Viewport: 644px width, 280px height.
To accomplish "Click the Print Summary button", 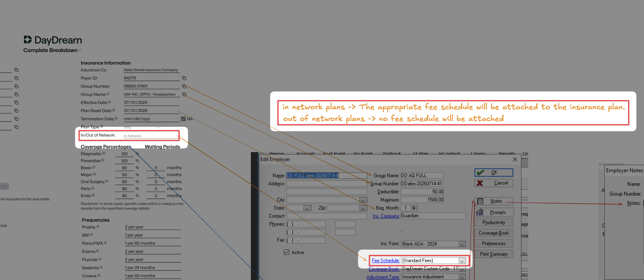I will tap(494, 254).
